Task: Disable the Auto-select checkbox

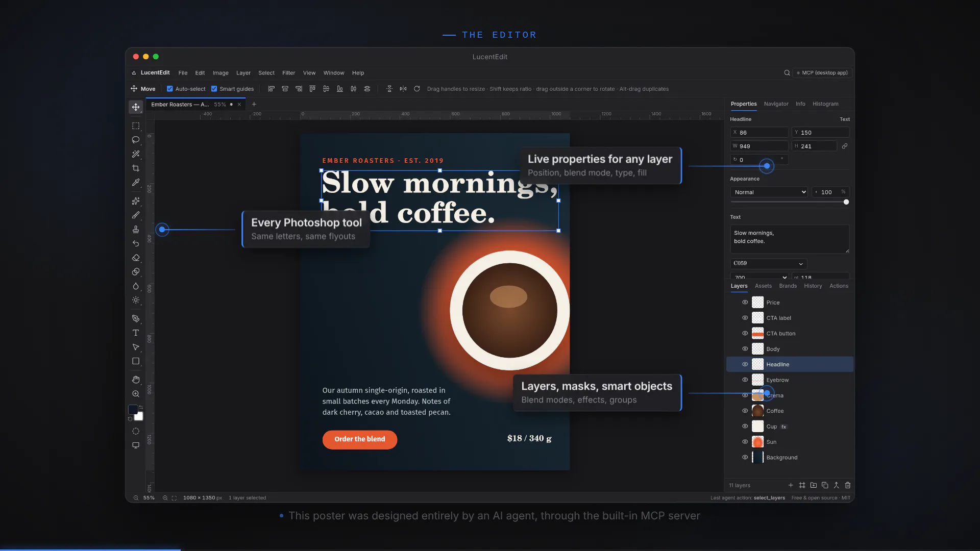Action: tap(170, 89)
